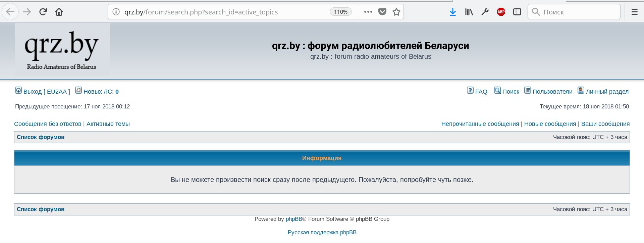This screenshot has width=644, height=243.
Task: Expand the page actions three-dot menu
Action: coord(368,12)
